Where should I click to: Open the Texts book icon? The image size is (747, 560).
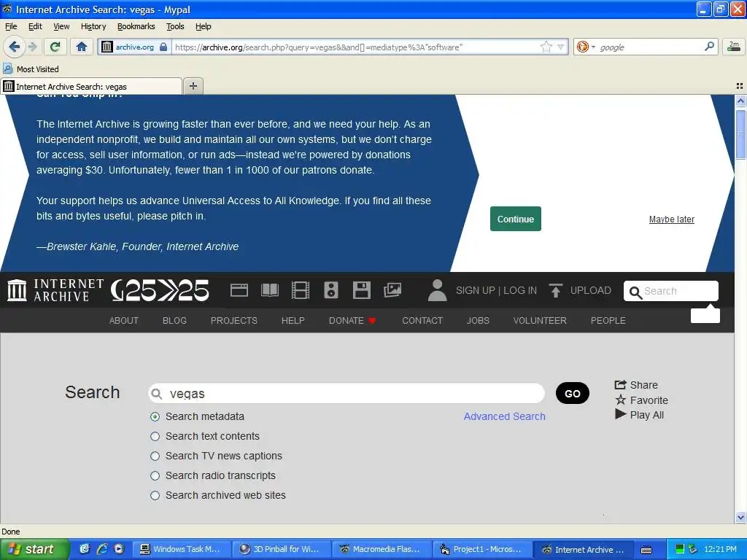pyautogui.click(x=270, y=290)
